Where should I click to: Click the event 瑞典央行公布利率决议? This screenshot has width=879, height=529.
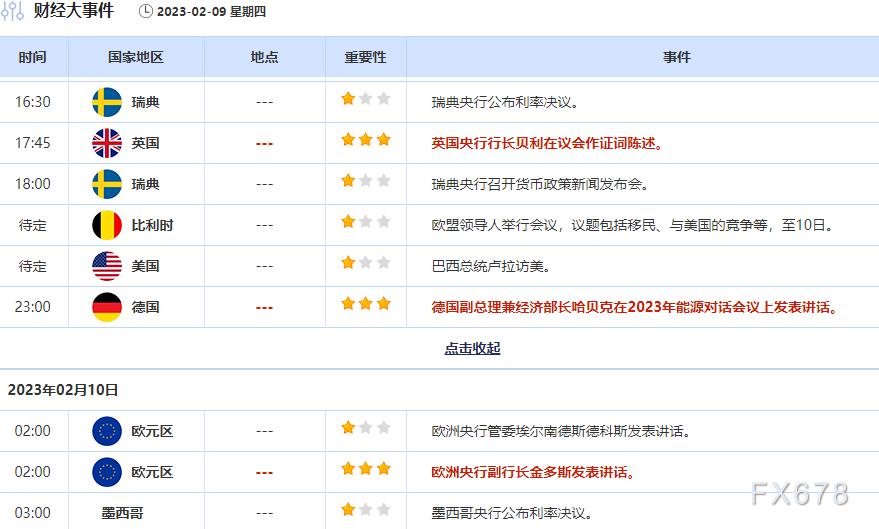pyautogui.click(x=505, y=102)
